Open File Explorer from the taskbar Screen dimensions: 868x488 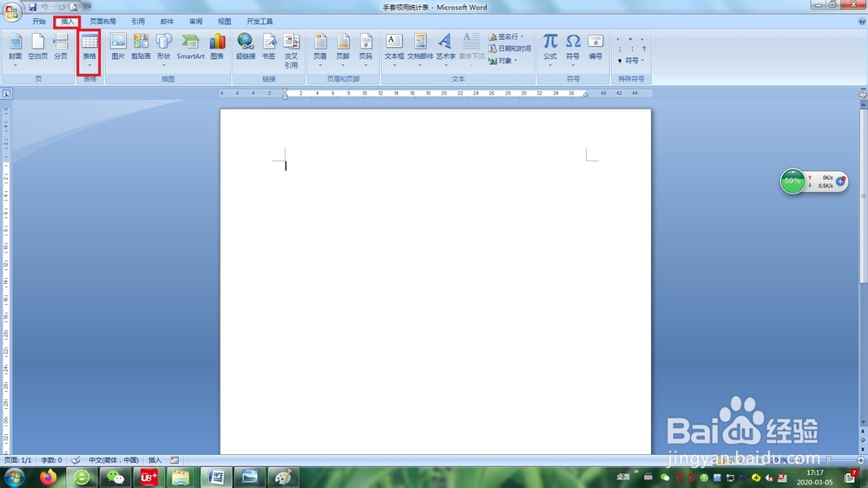click(181, 477)
